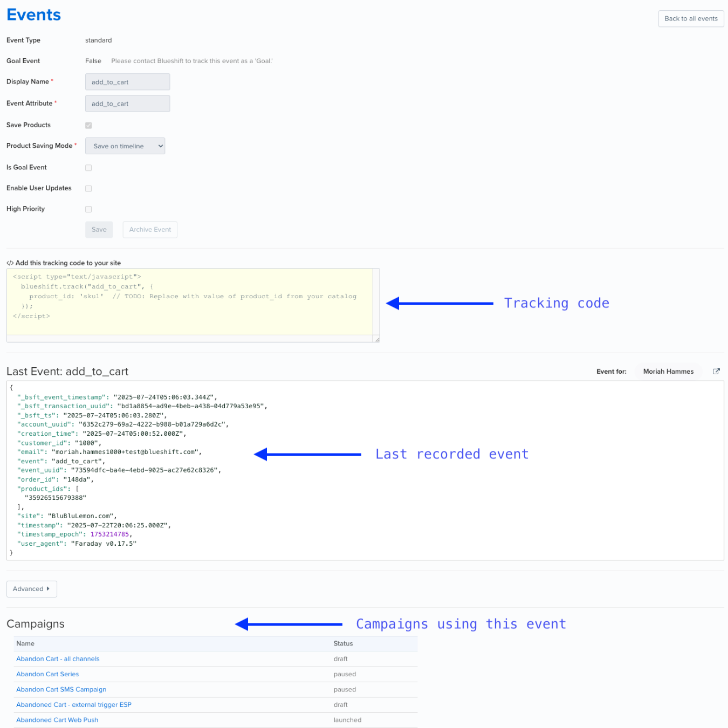Grab the tracking code textarea resize handle

click(x=377, y=339)
